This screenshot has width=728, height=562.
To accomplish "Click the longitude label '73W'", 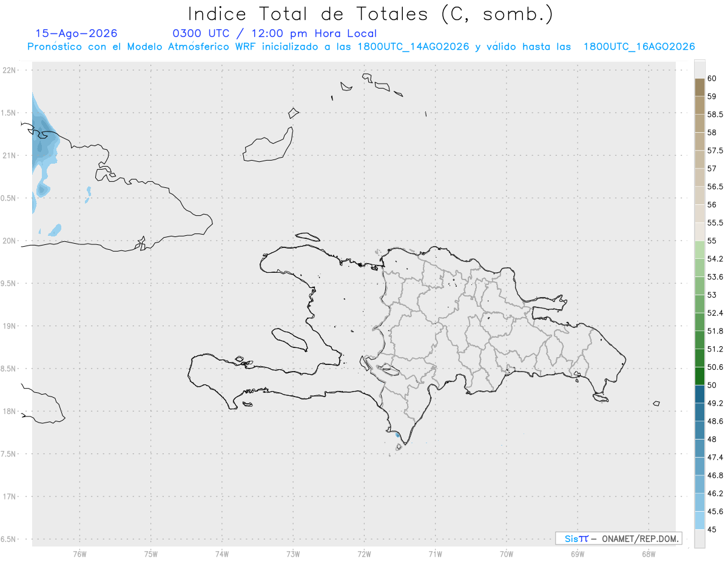I will 293,554.
